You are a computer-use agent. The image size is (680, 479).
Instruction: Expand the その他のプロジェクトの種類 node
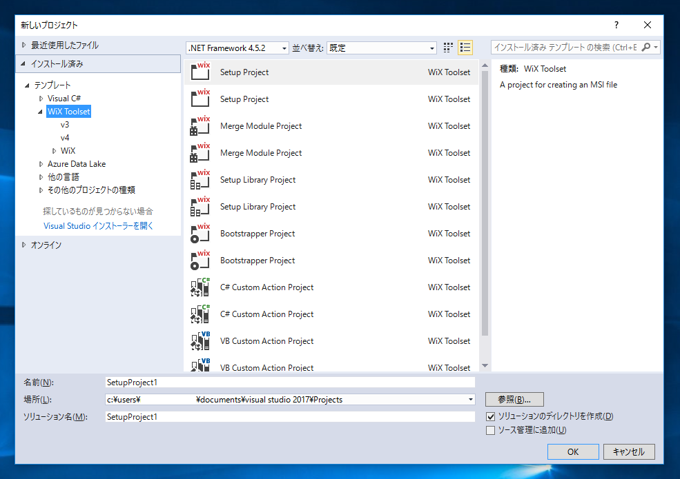[41, 190]
